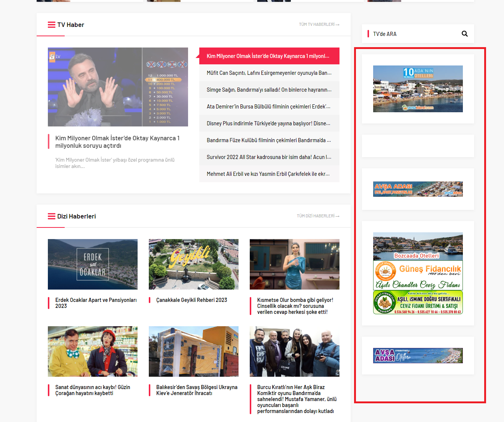Open the Bozcaada Otelleri banner

[418, 246]
